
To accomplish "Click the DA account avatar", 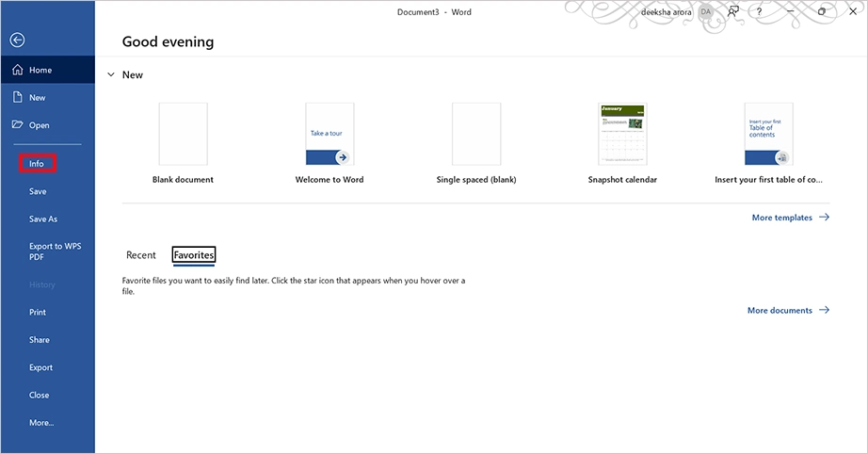I will tap(706, 11).
